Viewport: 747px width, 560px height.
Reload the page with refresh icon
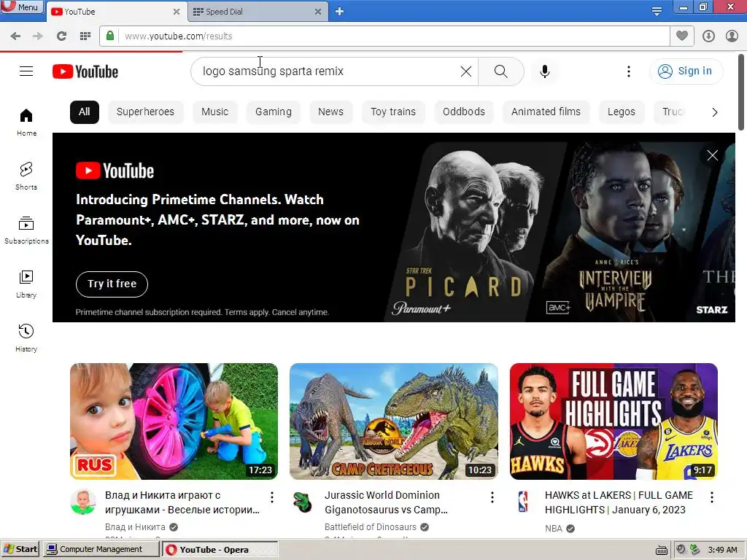(61, 36)
